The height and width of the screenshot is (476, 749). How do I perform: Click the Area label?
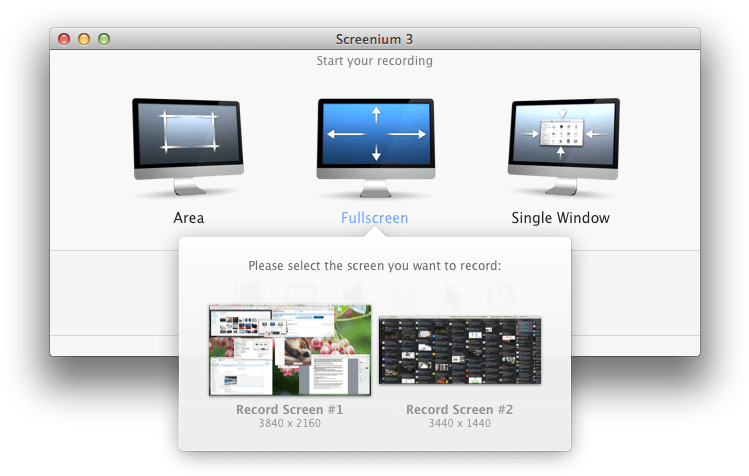pyautogui.click(x=189, y=218)
